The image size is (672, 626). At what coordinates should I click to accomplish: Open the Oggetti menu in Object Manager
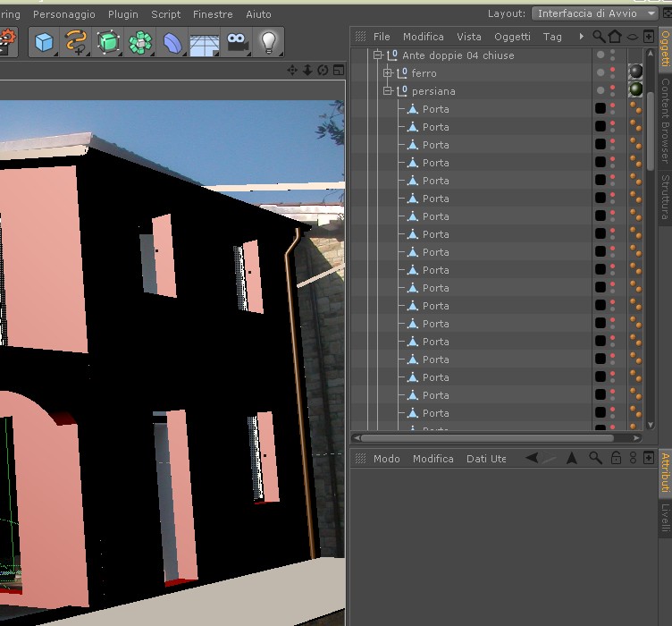[512, 37]
